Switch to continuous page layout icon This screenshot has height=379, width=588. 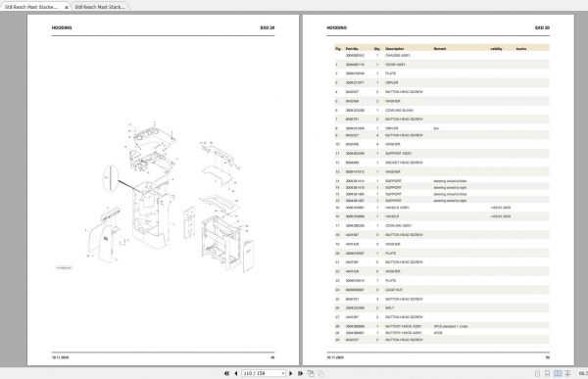[547, 373]
